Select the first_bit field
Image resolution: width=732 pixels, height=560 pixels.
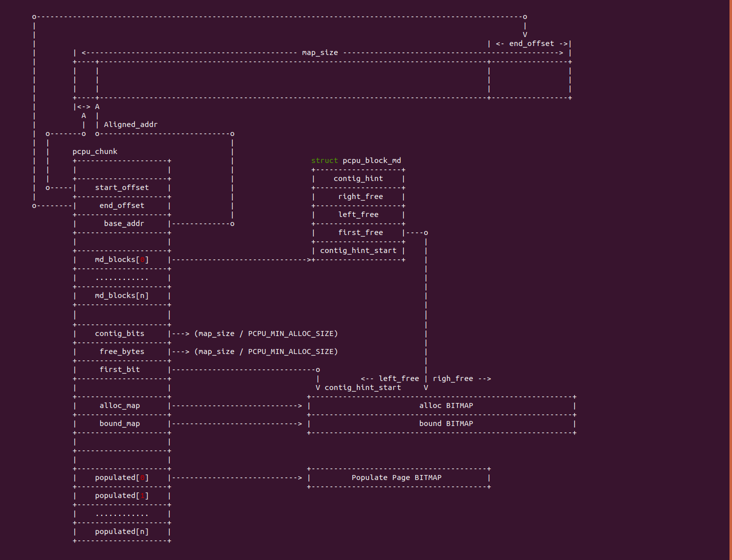(x=120, y=369)
